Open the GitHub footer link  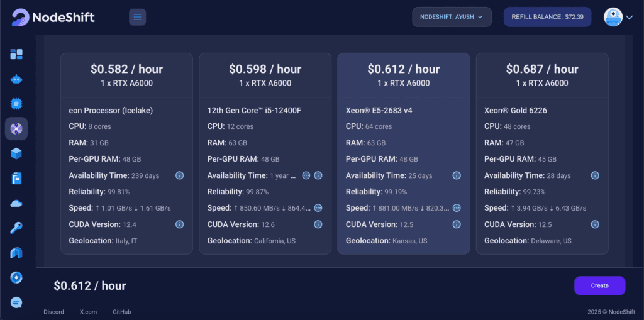click(122, 312)
